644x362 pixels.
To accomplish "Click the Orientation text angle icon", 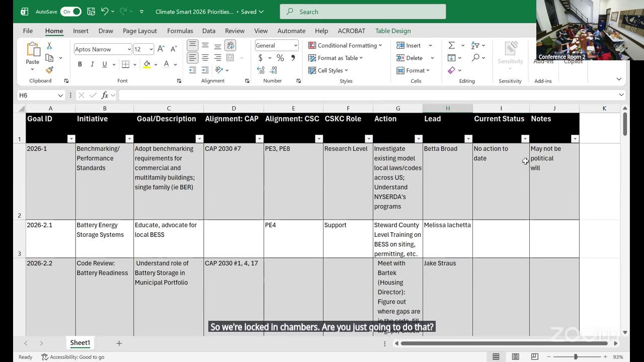I will pyautogui.click(x=219, y=70).
